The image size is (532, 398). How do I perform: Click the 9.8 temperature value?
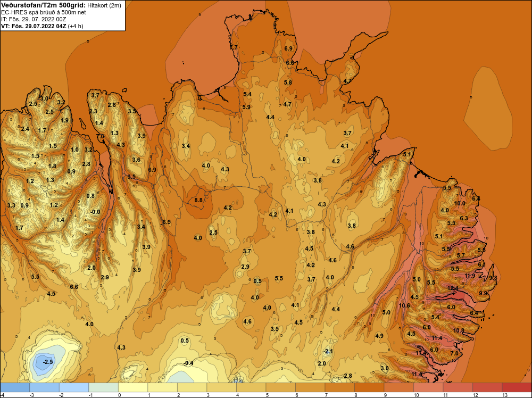click(x=493, y=278)
